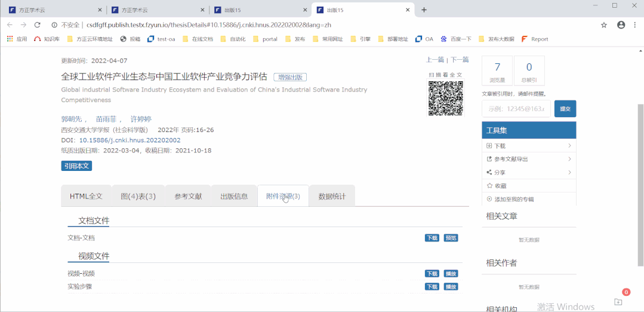Open the 常用网址 bookmark folder
The height and width of the screenshot is (312, 644).
(x=328, y=39)
